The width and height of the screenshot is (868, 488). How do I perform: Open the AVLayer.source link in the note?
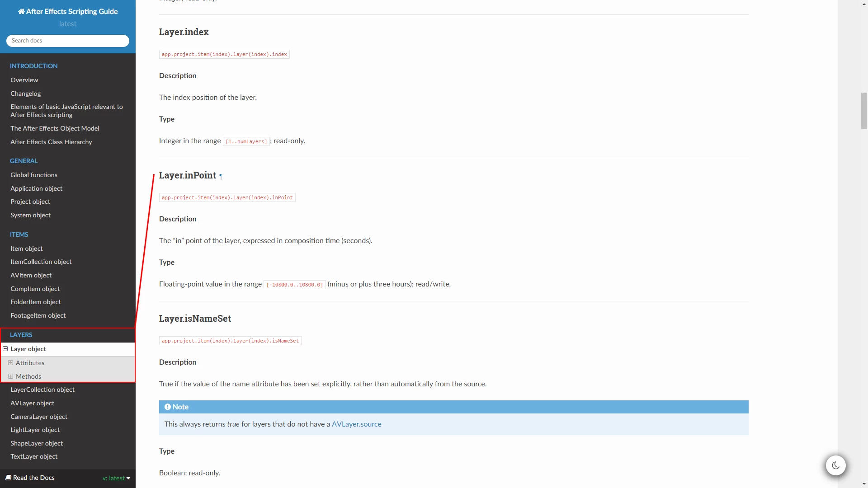coord(356,424)
